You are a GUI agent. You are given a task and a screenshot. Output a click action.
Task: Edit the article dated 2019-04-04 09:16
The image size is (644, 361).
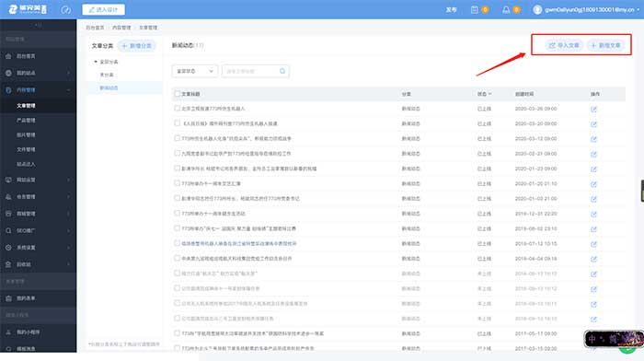[593, 259]
